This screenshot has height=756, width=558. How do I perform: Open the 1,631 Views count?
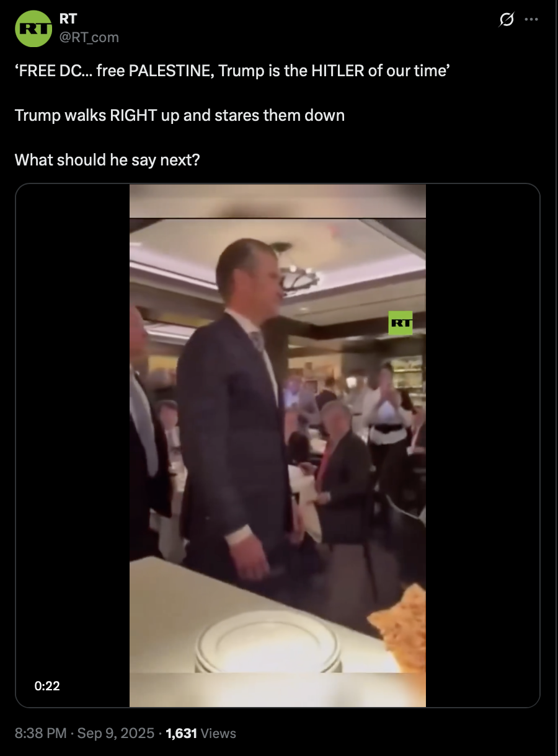(201, 733)
